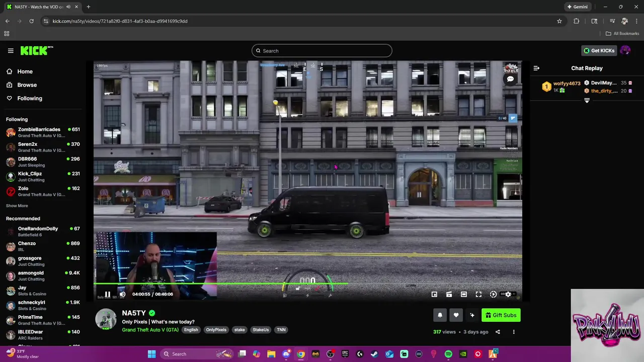Click the sparkle subscribe icon

472,315
